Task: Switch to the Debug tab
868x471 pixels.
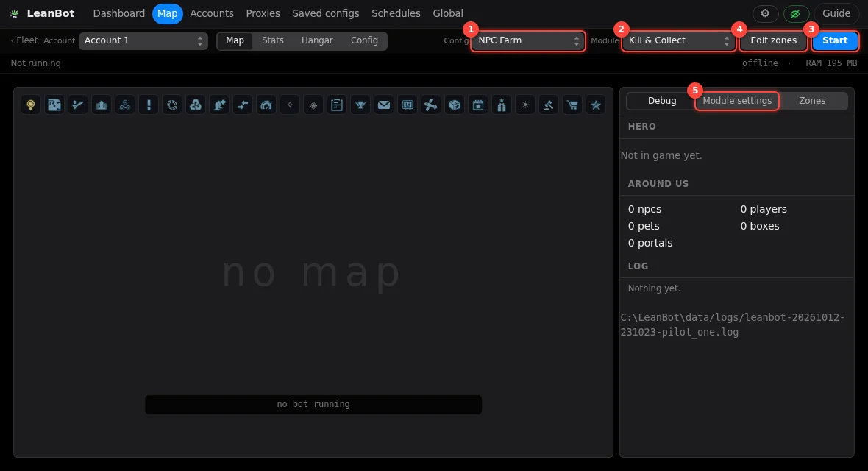Action: click(x=662, y=101)
